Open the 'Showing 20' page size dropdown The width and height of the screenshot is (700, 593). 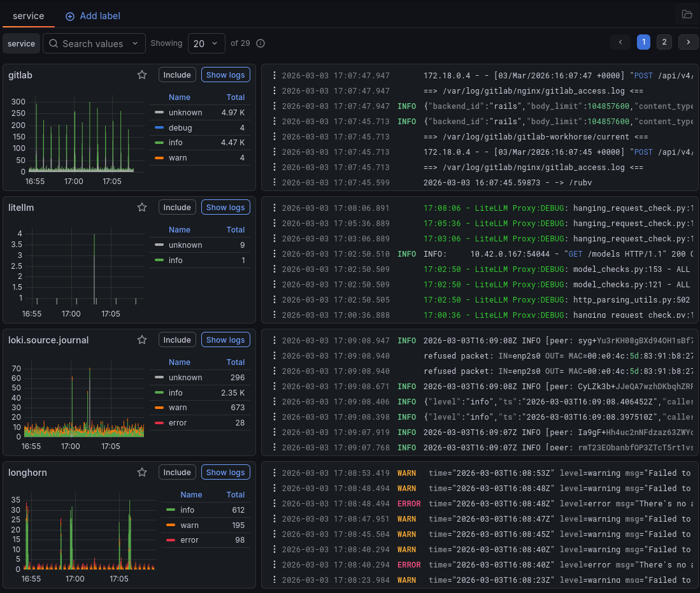[x=206, y=43]
